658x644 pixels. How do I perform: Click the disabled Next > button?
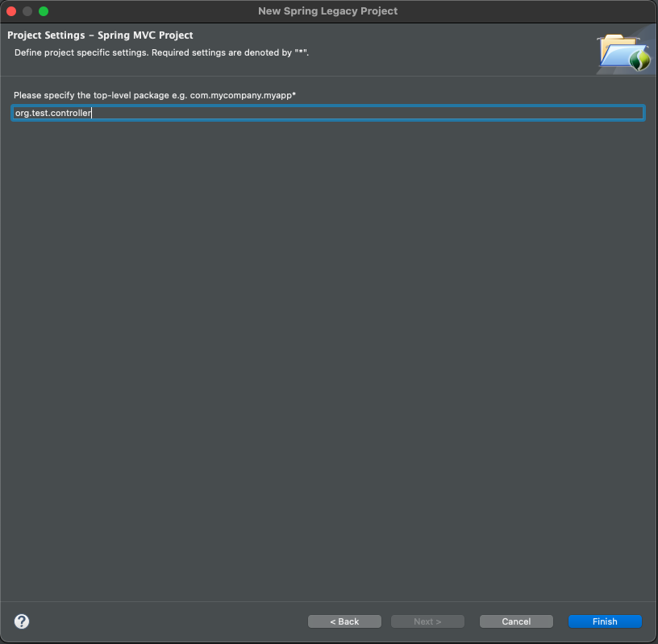427,621
